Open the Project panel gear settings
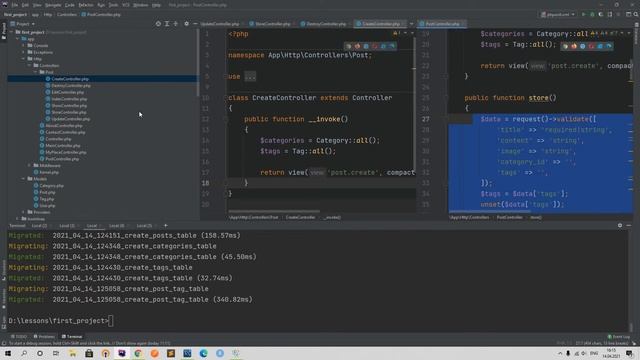The image size is (640, 360). coord(187,24)
